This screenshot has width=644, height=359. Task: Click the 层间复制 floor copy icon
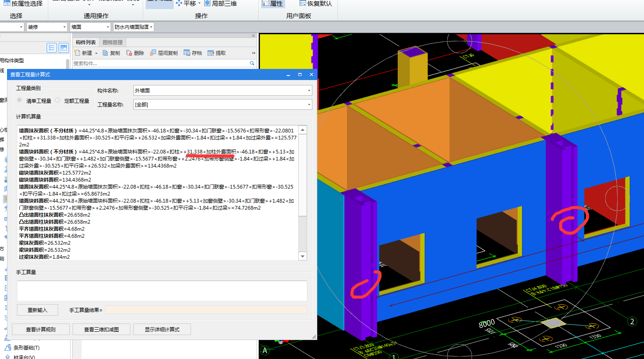click(153, 53)
